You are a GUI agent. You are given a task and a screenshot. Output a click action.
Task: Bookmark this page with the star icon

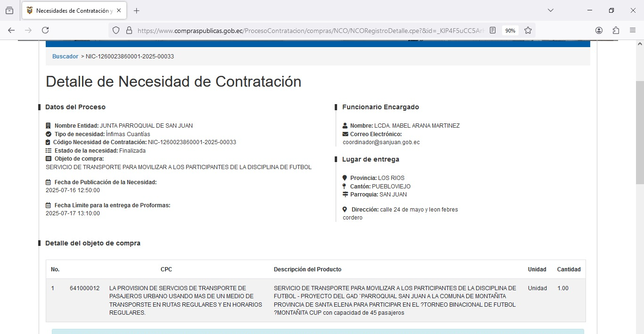point(528,30)
